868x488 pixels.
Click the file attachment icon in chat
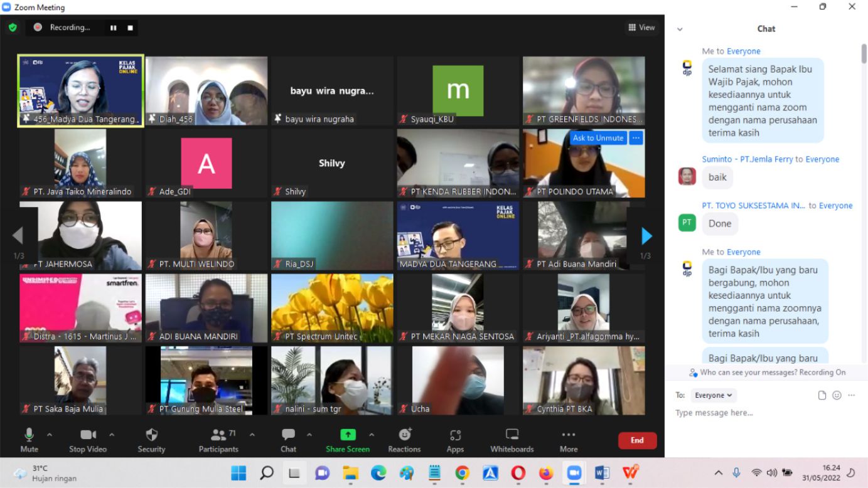coord(822,395)
